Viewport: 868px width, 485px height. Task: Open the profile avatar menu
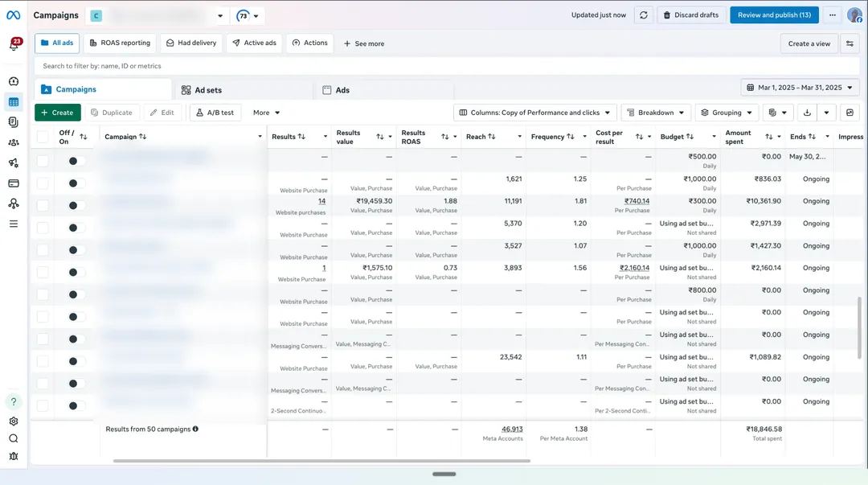coord(854,15)
